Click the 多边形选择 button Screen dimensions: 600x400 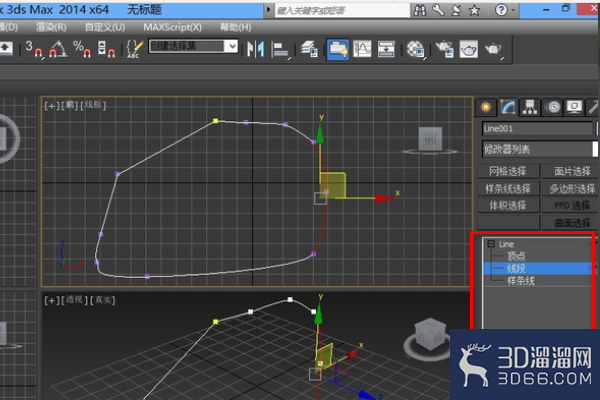[x=572, y=188]
